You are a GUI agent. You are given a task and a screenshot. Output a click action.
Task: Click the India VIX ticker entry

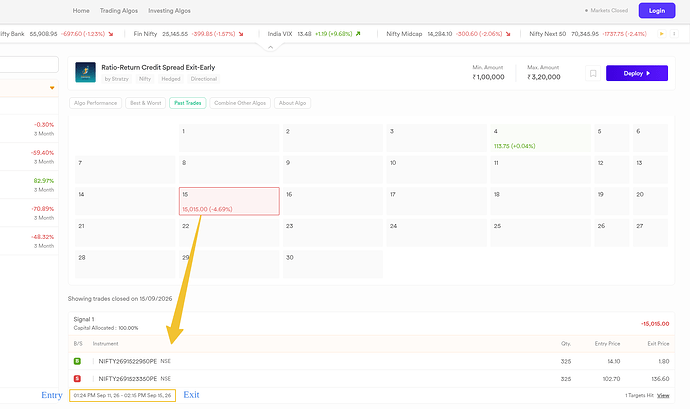(x=314, y=34)
